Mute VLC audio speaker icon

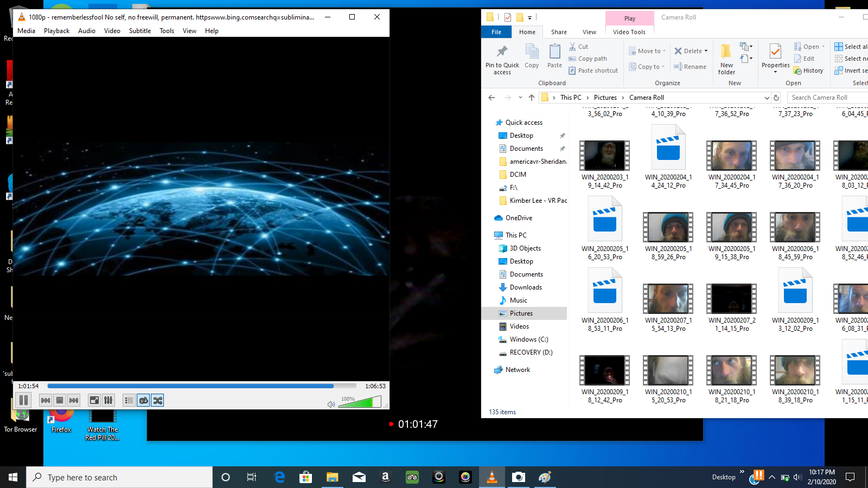point(331,404)
